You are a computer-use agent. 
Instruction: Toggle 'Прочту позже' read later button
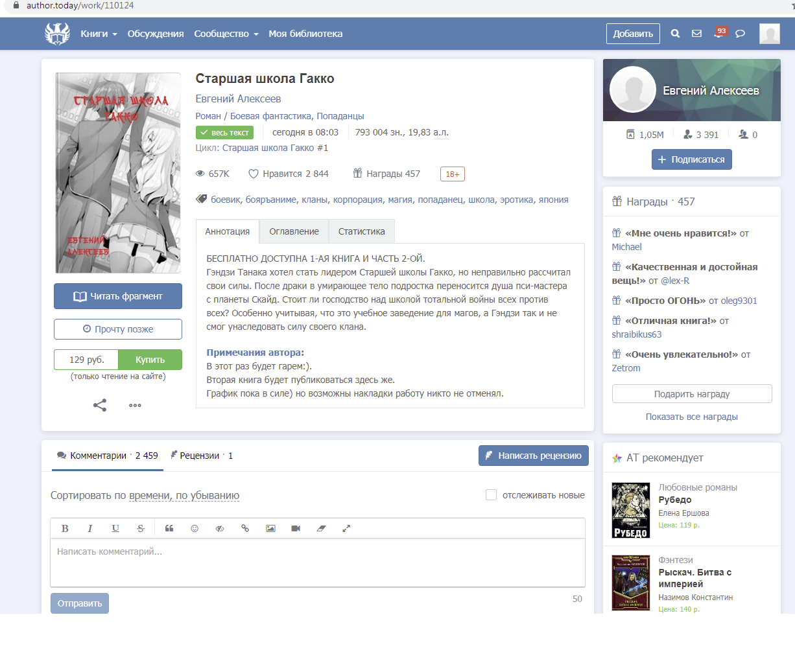(x=118, y=329)
